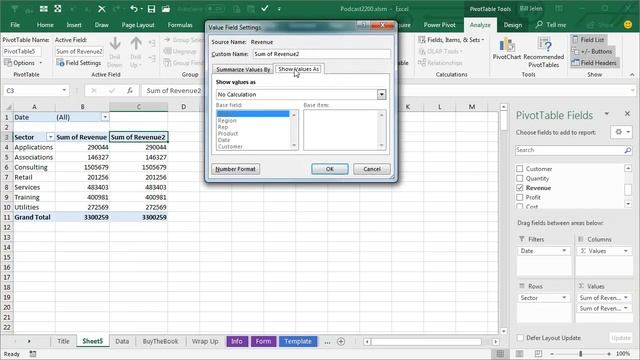Click the search magnifier in fields pane
This screenshot has width=640, height=360.
click(627, 150)
